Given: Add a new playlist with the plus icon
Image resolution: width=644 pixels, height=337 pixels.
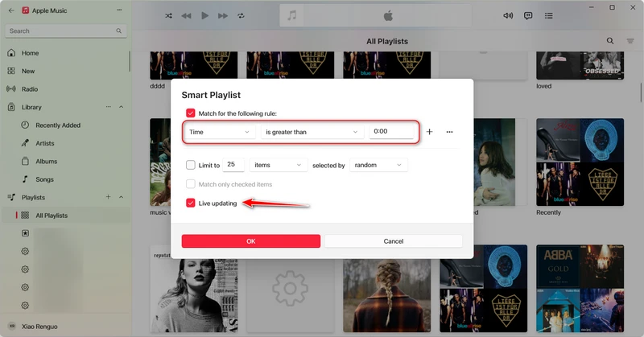Looking at the screenshot, I should coord(109,197).
